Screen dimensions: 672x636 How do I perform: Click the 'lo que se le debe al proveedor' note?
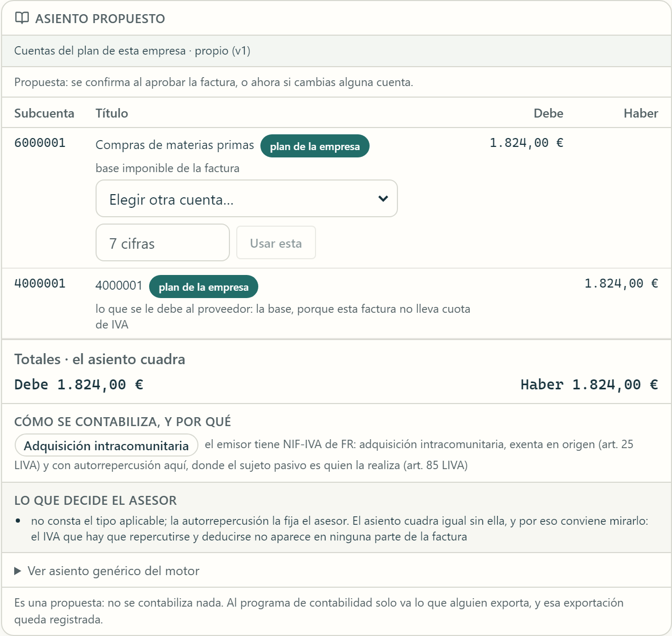283,316
